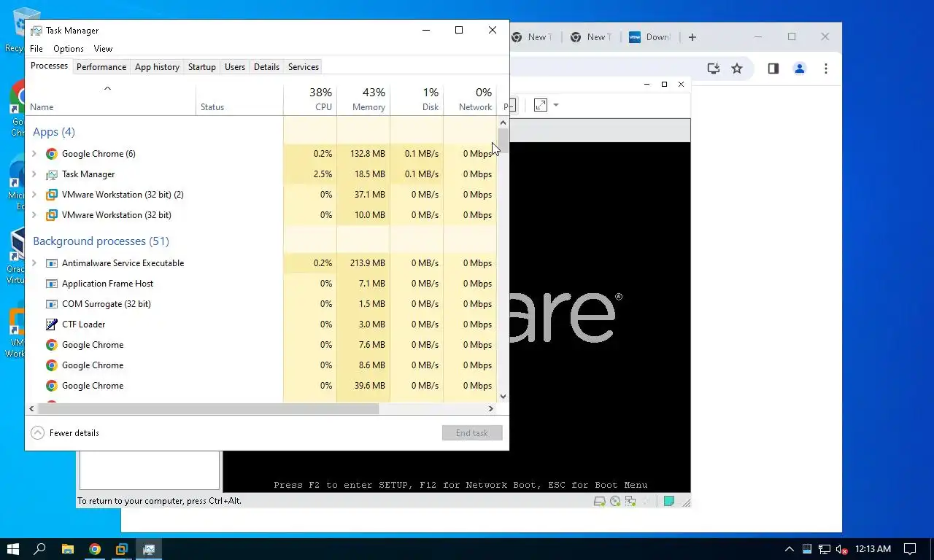Switch to the Services tab
The height and width of the screenshot is (560, 934).
(x=304, y=67)
